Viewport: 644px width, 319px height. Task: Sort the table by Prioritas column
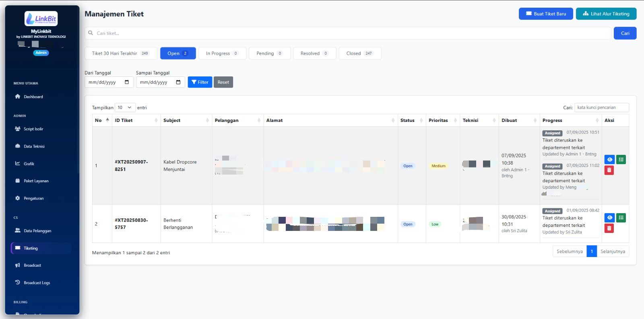pyautogui.click(x=442, y=120)
